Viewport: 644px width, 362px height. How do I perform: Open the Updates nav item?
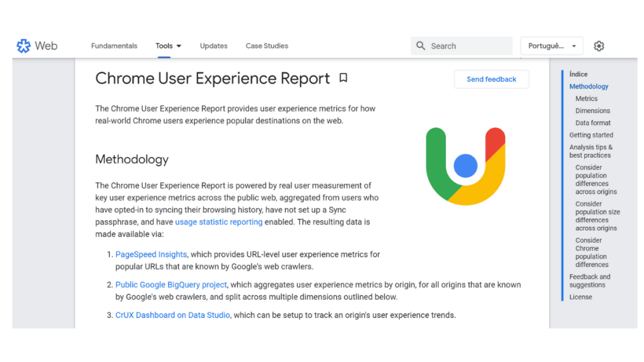pos(214,46)
